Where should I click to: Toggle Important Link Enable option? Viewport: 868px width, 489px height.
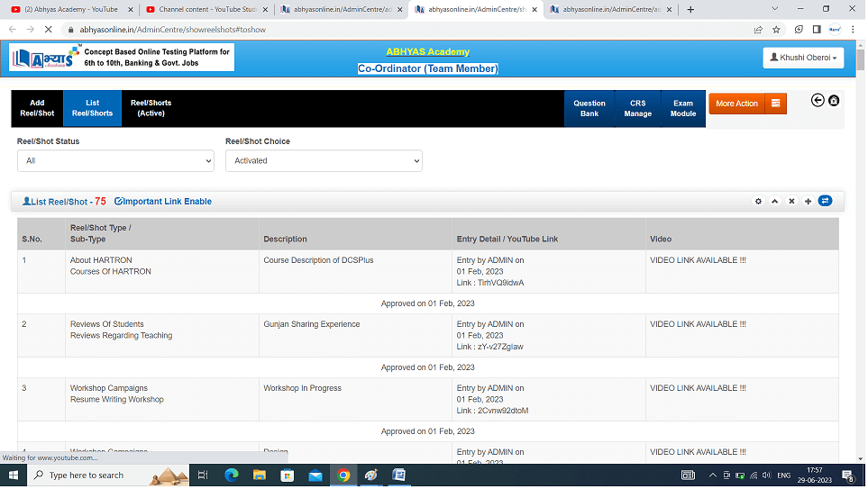[x=163, y=202]
